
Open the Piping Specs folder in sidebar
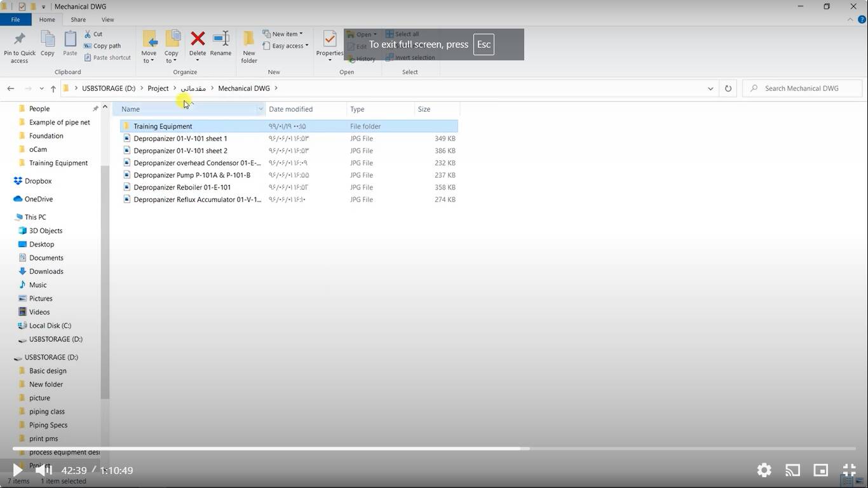(48, 425)
